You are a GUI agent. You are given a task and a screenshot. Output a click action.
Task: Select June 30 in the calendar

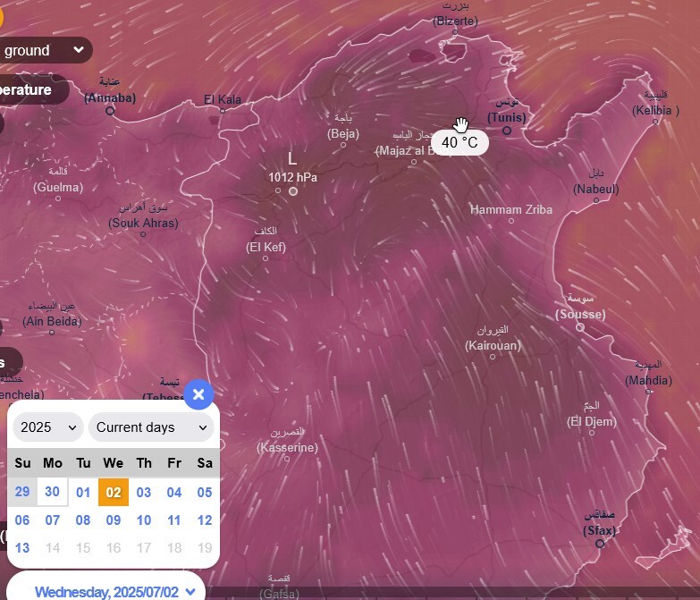click(53, 492)
